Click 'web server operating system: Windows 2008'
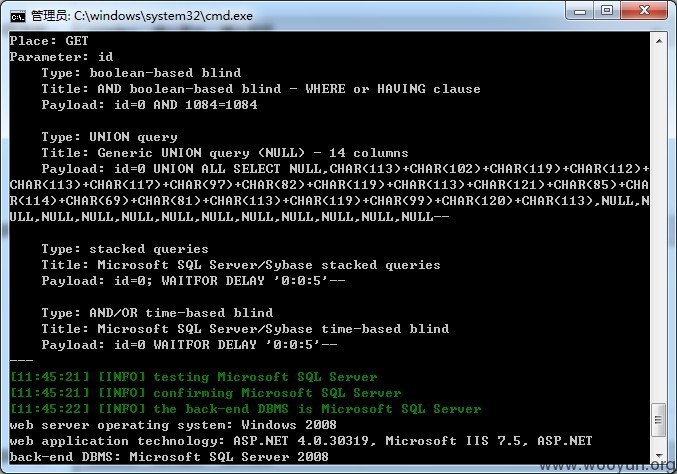This screenshot has width=677, height=474. [173, 425]
